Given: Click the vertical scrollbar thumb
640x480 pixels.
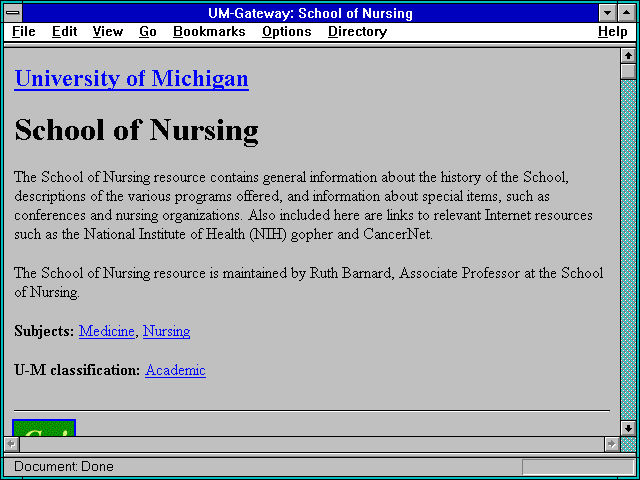Looking at the screenshot, I should 628,71.
